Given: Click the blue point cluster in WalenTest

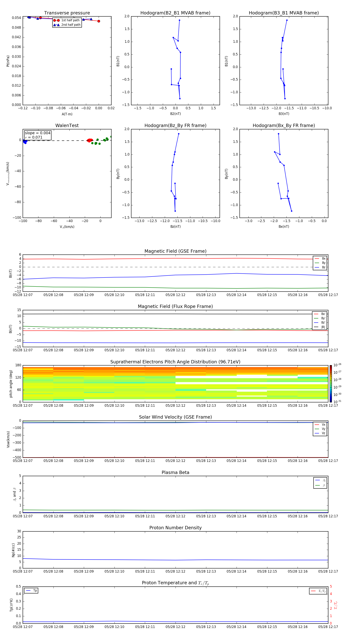Looking at the screenshot, I should (25, 141).
